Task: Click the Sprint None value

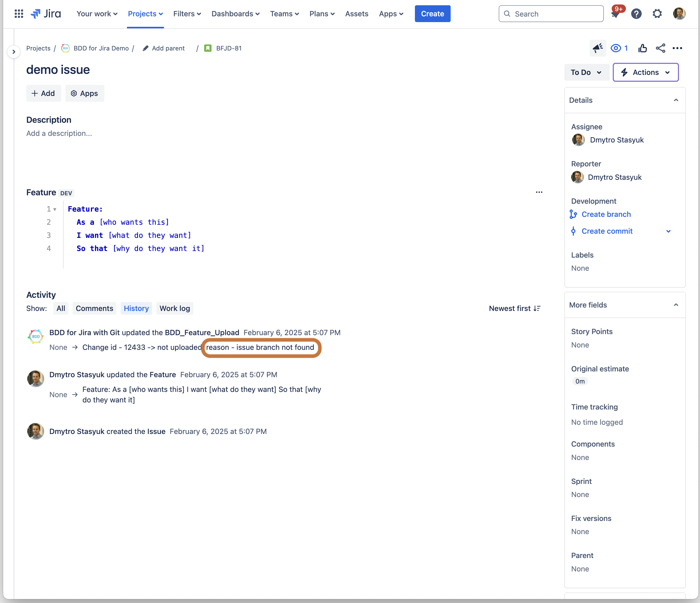Action: (x=580, y=494)
